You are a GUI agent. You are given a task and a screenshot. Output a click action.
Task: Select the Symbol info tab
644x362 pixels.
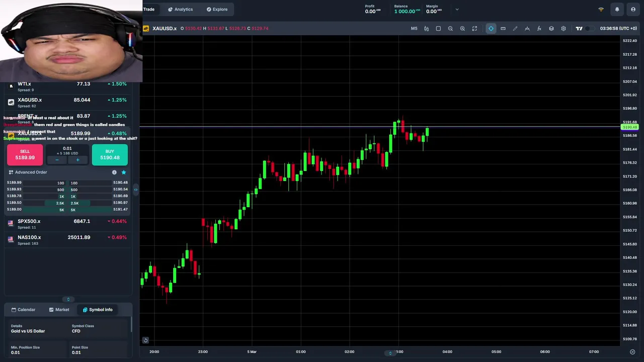tap(98, 310)
